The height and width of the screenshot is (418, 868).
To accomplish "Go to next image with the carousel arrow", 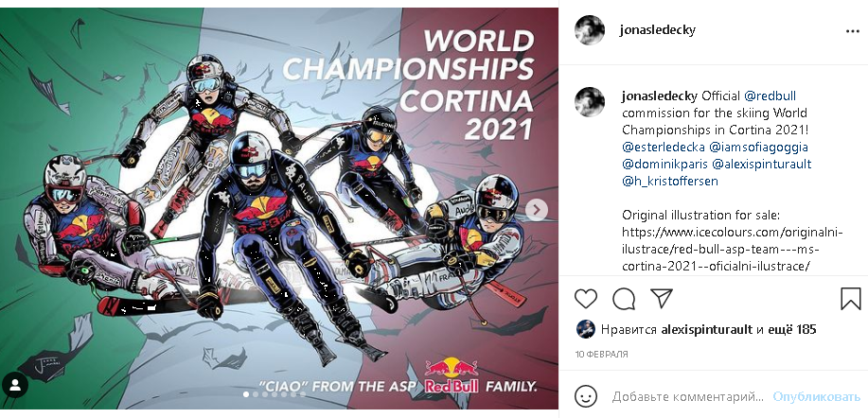I will pos(536,210).
